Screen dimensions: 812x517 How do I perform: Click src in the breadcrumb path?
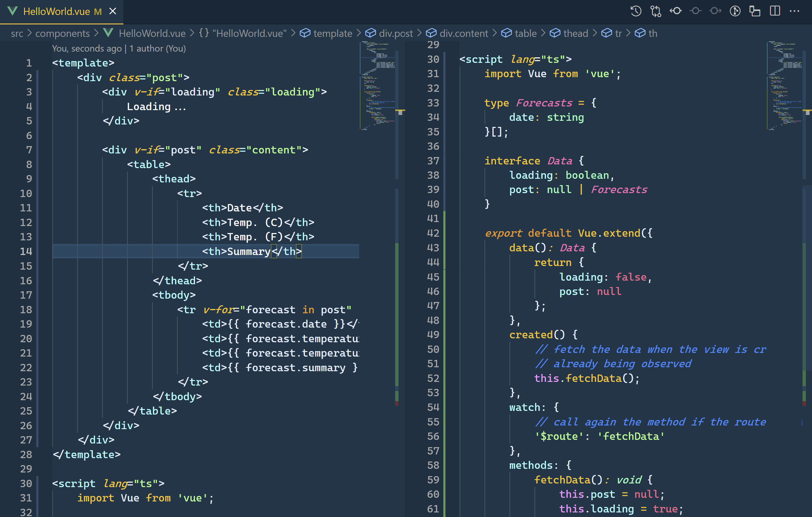pyautogui.click(x=18, y=33)
